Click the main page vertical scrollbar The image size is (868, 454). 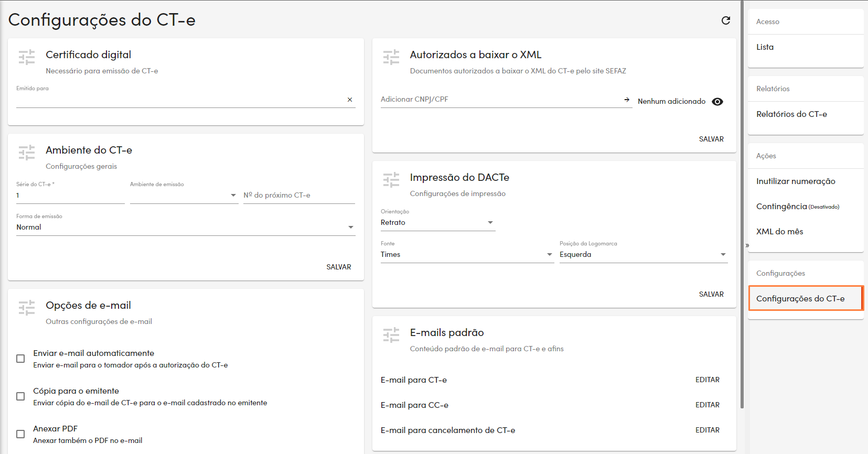coord(742,204)
